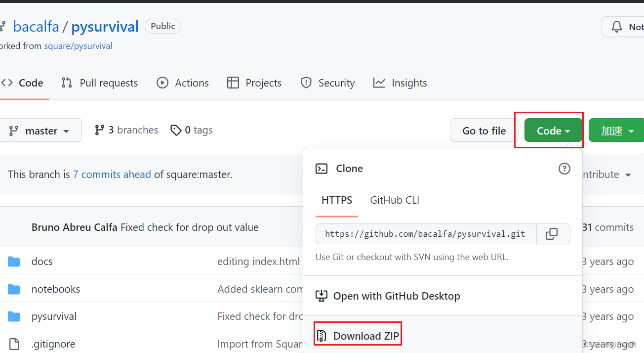The image size is (644, 353).
Task: Click the branches icon beside 3 branches
Action: 100,130
